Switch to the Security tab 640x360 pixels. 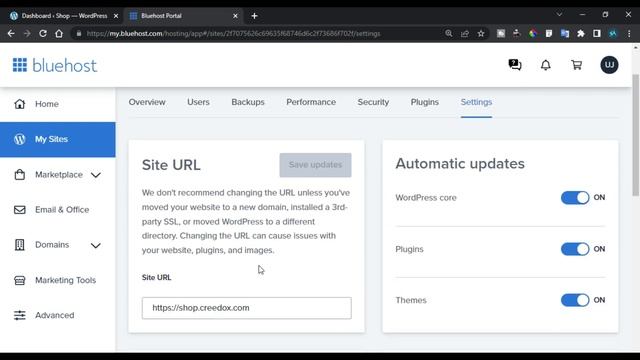click(x=373, y=102)
